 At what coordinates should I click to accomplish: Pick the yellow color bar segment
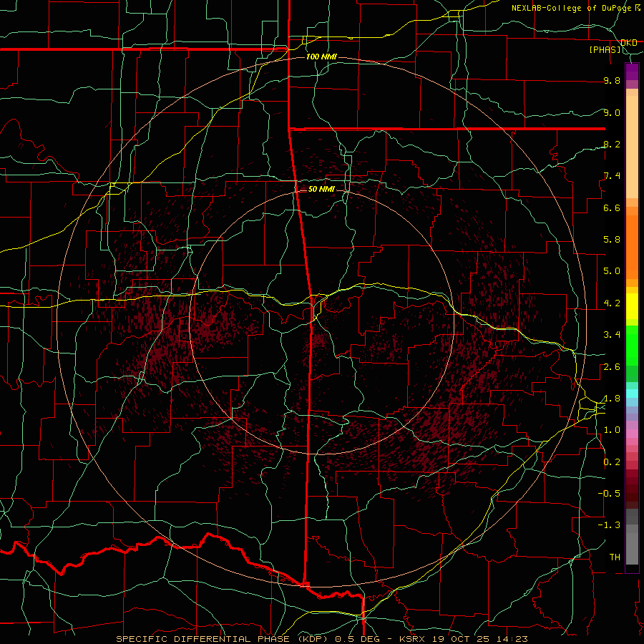(x=632, y=306)
